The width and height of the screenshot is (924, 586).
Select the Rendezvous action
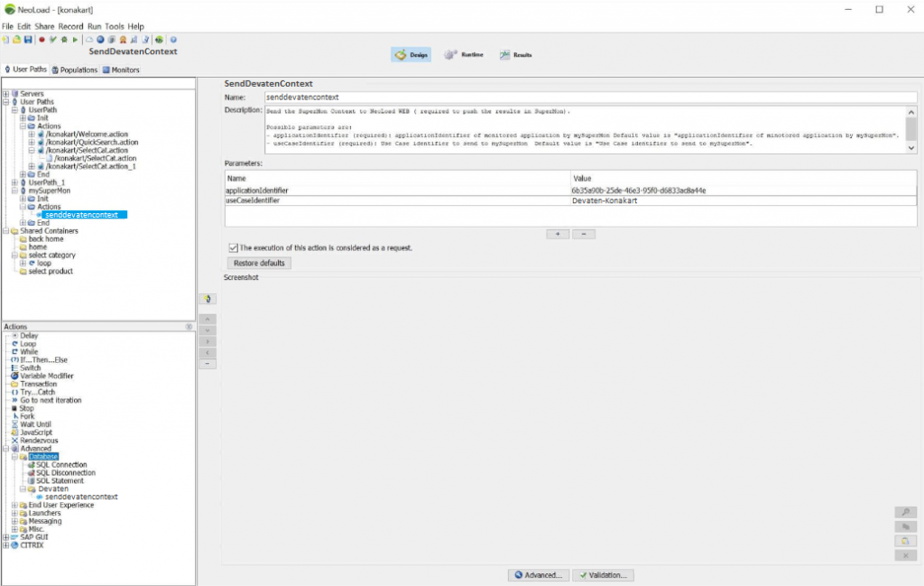tap(39, 441)
